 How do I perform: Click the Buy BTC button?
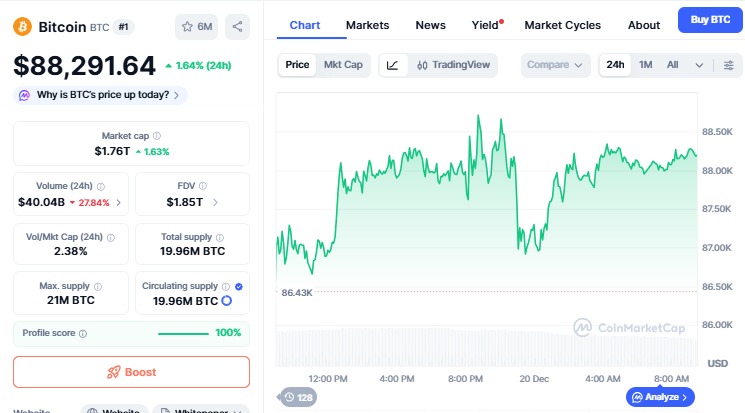coord(707,20)
